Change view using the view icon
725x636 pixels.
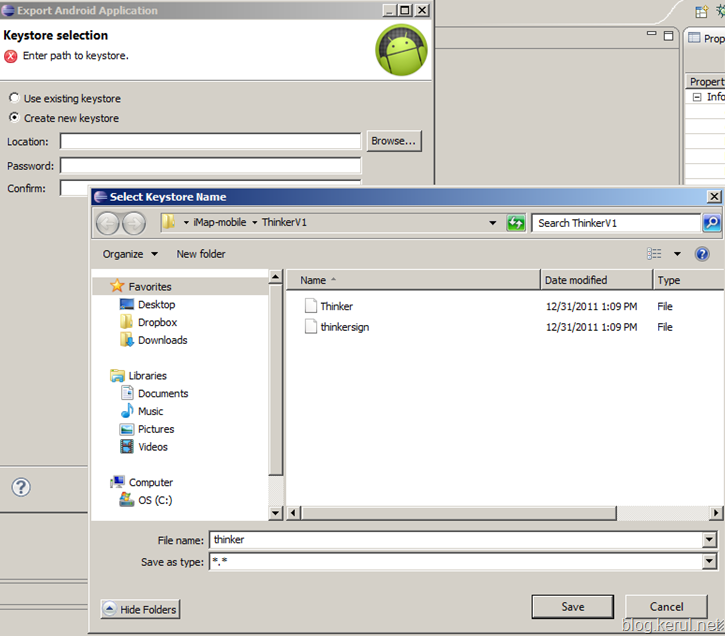pyautogui.click(x=654, y=254)
